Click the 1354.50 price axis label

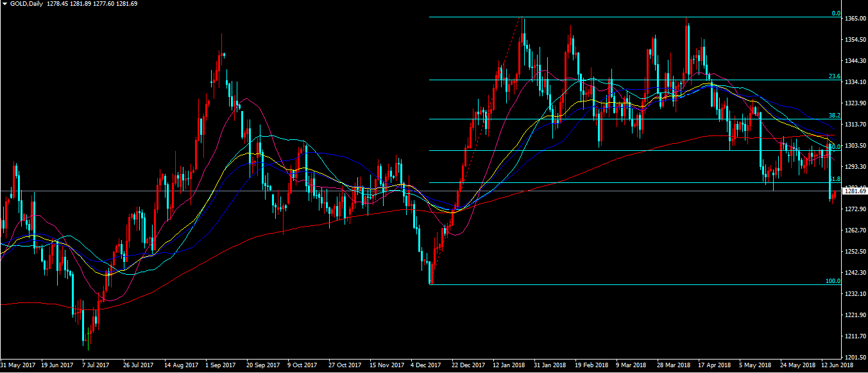pos(855,40)
